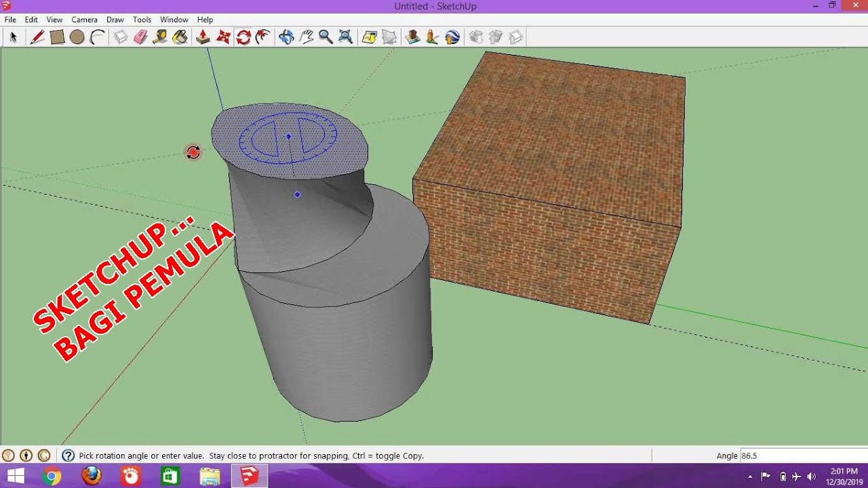
Task: Click the first status bar geo-location icon
Action: click(x=8, y=455)
